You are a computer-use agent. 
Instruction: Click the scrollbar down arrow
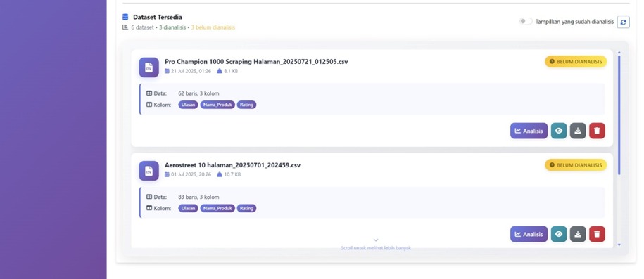(x=619, y=245)
